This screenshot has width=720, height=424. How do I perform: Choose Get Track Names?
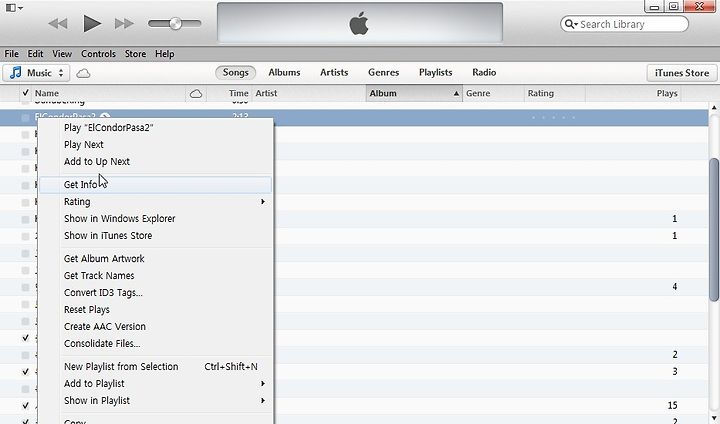tap(156, 276)
